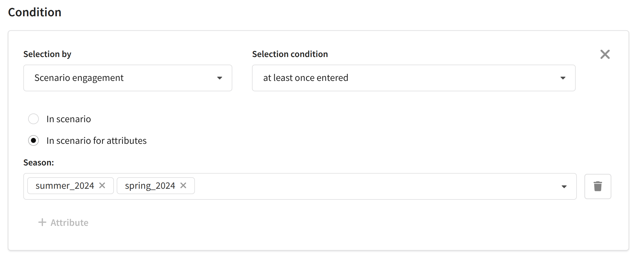Click the summer_2024 tag label
This screenshot has height=266, width=644.
click(65, 186)
